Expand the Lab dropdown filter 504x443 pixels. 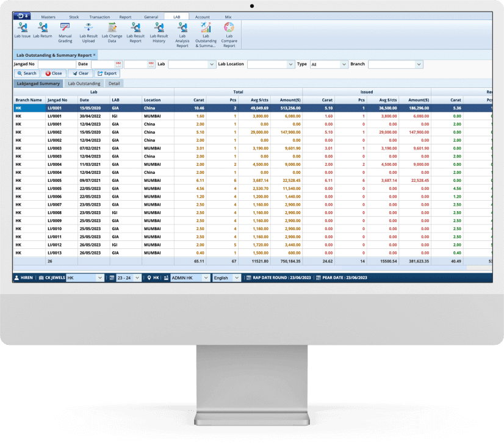click(212, 64)
